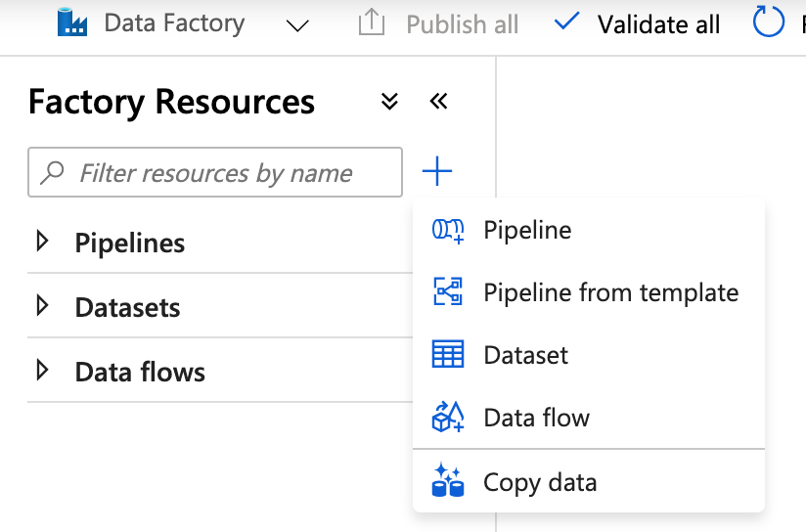Screen dimensions: 806x532
Task: Click the Data Factory factory icon
Action: [x=72, y=22]
